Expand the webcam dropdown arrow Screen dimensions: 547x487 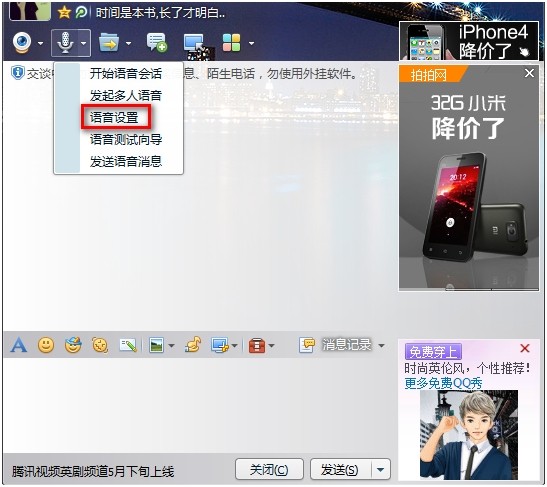click(x=40, y=44)
